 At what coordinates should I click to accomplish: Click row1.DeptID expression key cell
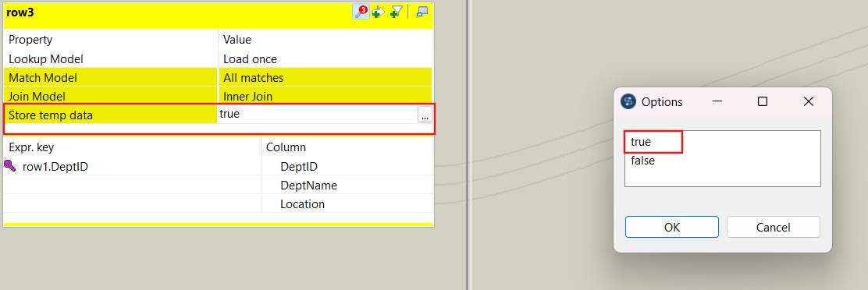coord(132,166)
